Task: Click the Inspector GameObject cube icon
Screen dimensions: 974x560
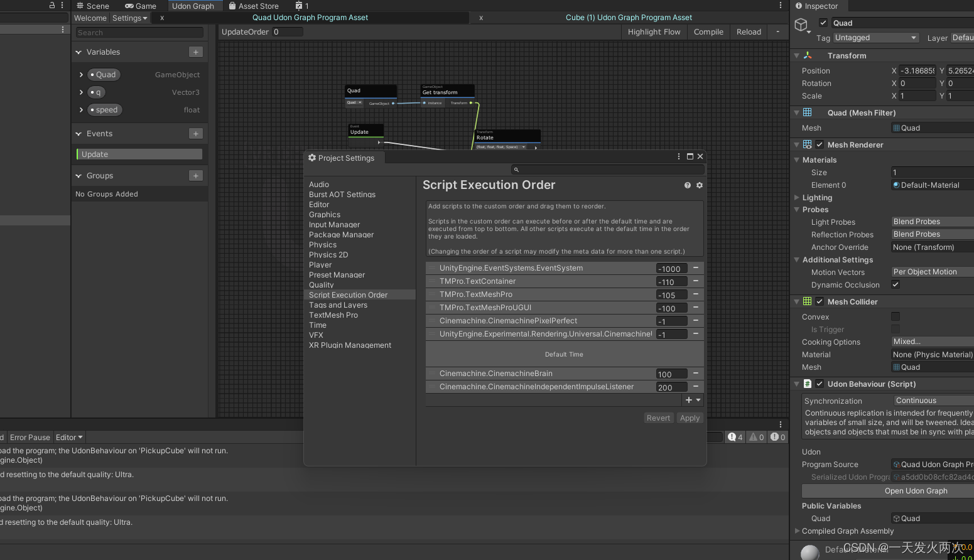Action: click(801, 24)
